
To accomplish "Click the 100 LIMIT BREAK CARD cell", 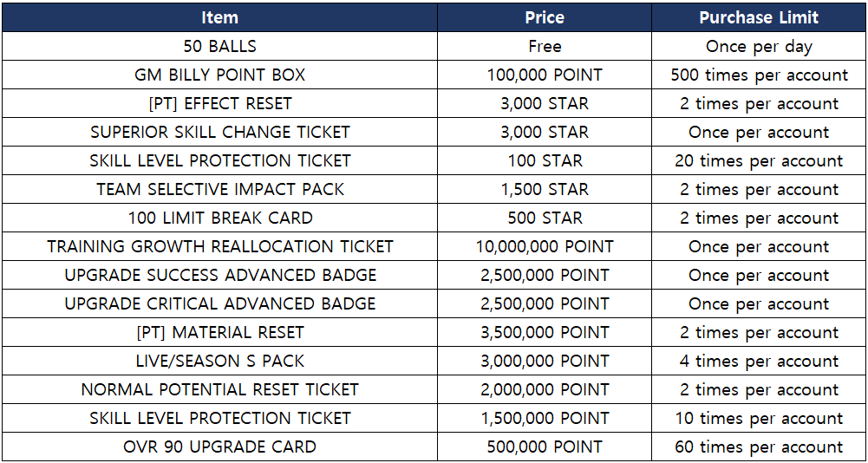I will point(219,218).
